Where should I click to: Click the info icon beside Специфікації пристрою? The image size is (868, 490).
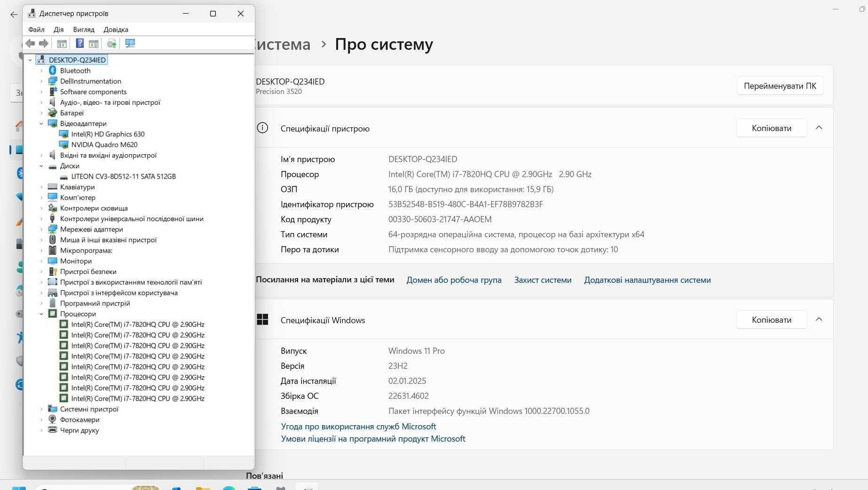(x=262, y=128)
